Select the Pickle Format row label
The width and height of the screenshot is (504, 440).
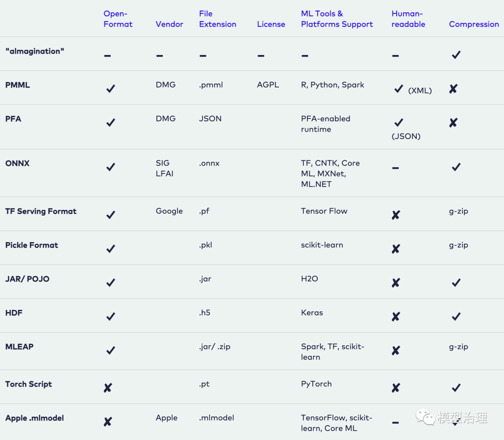(32, 245)
